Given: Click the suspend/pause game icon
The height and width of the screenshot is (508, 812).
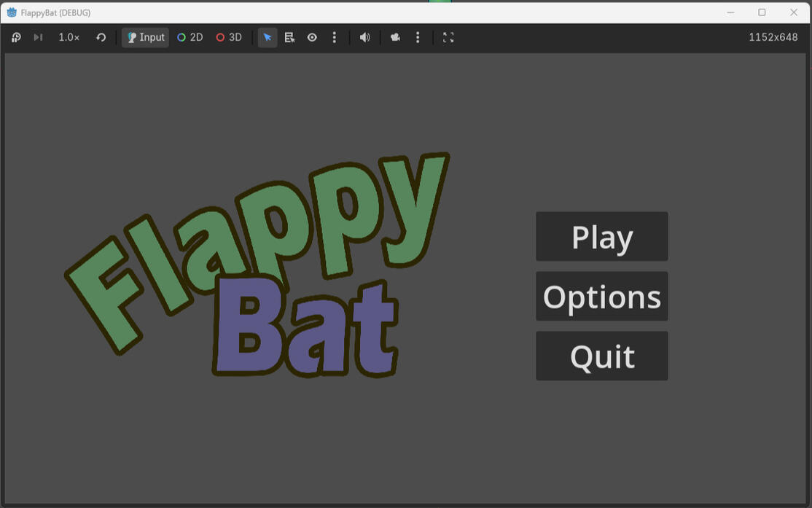Looking at the screenshot, I should coord(16,37).
